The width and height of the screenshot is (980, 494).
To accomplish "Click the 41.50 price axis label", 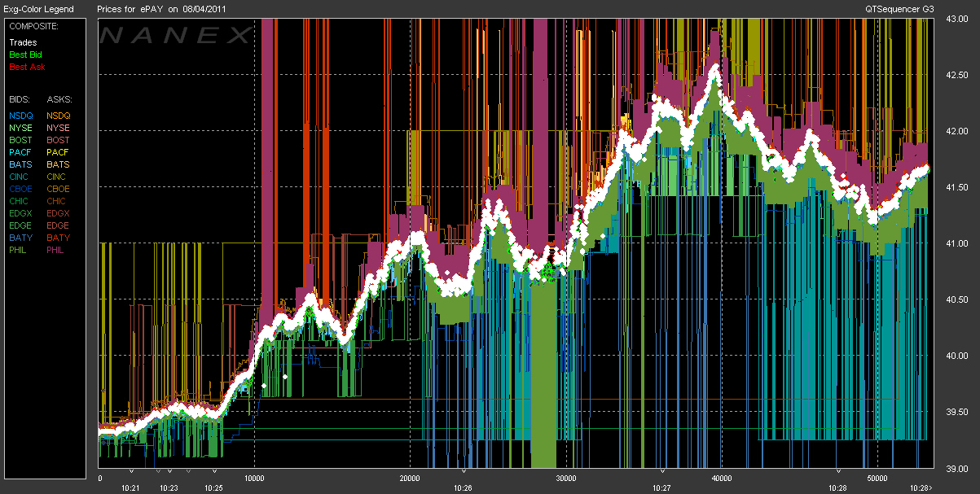I will pyautogui.click(x=957, y=187).
